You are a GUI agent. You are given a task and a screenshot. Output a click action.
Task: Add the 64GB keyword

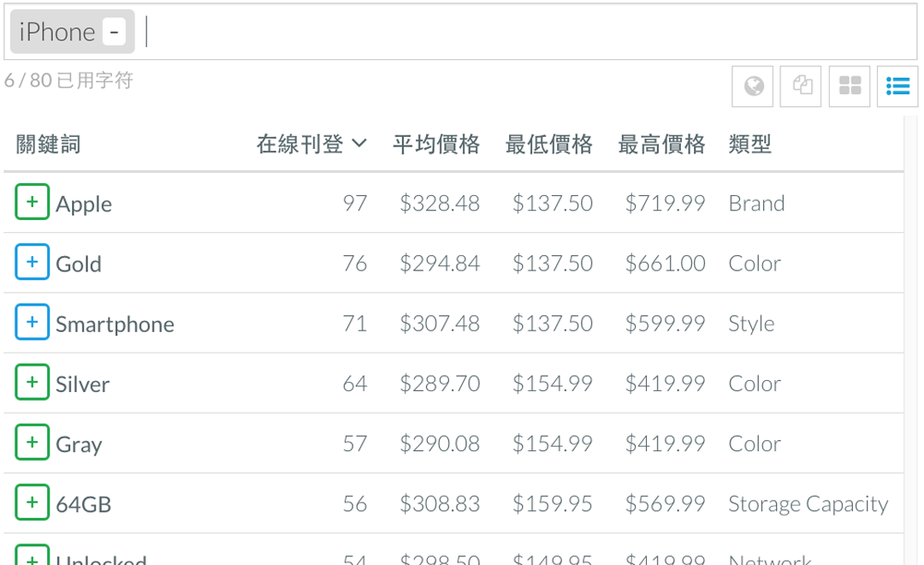coord(32,503)
